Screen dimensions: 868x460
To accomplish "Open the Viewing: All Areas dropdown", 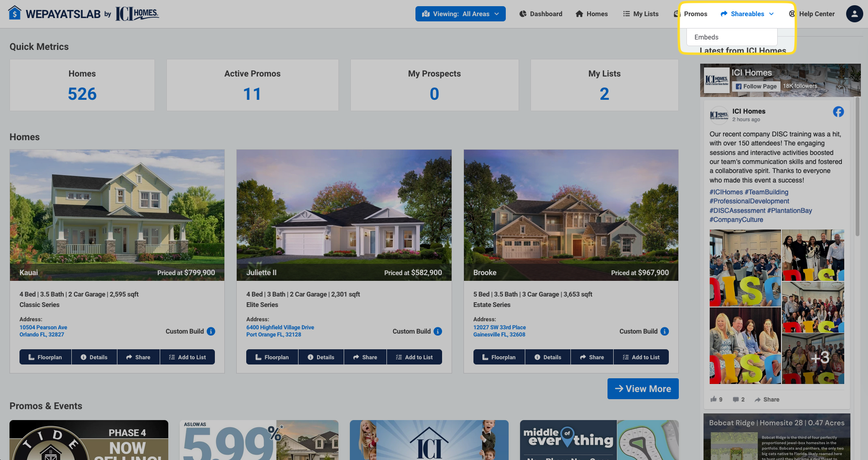I will 460,14.
